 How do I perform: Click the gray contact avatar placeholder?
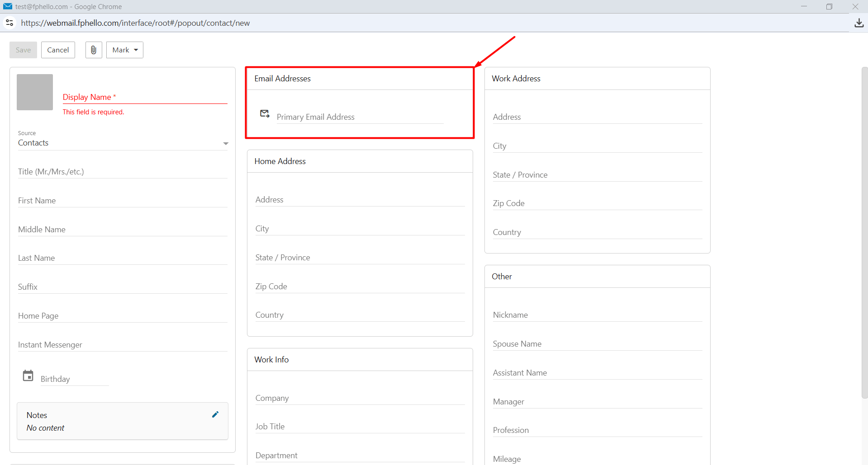coord(35,92)
